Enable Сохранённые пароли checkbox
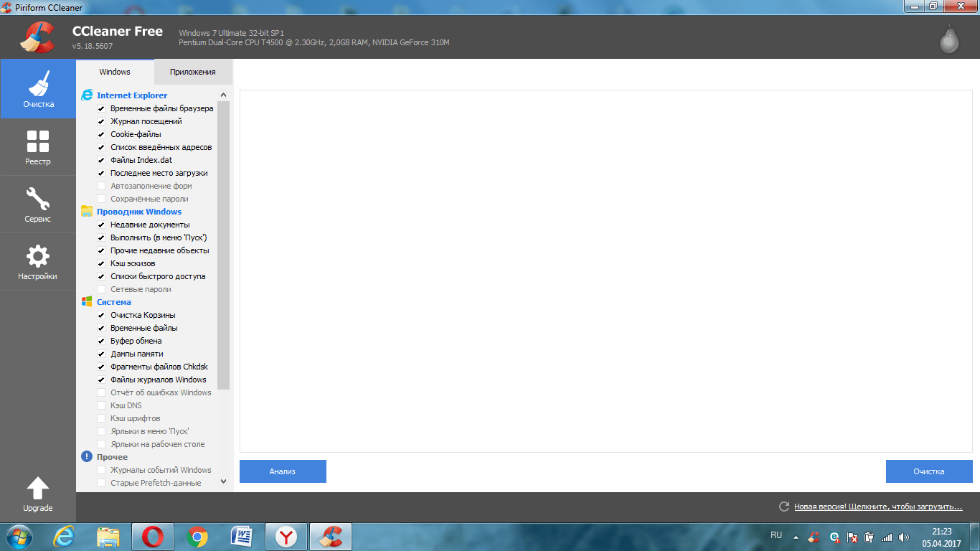Viewport: 980px width, 551px height. [x=101, y=199]
